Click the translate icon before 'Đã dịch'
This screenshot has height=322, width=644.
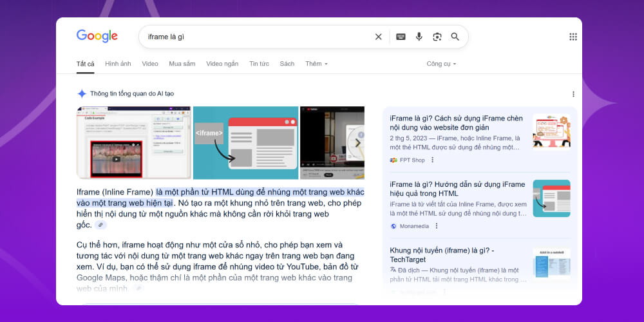click(393, 270)
